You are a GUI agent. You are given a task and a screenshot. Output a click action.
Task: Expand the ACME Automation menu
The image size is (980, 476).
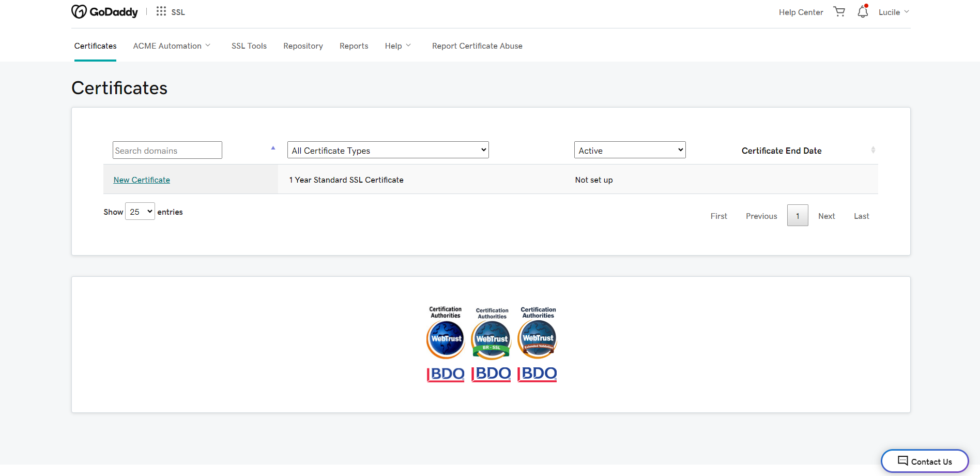[x=172, y=46]
